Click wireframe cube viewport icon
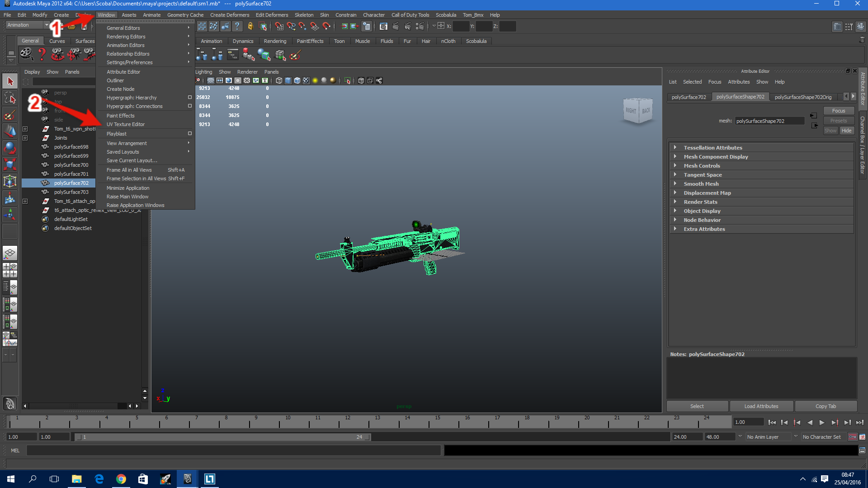 [279, 80]
